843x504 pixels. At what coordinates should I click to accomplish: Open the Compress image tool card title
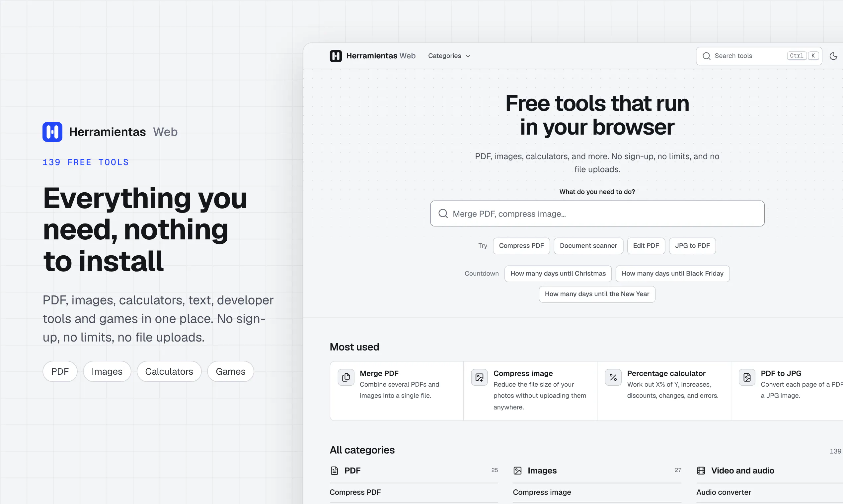[523, 374]
